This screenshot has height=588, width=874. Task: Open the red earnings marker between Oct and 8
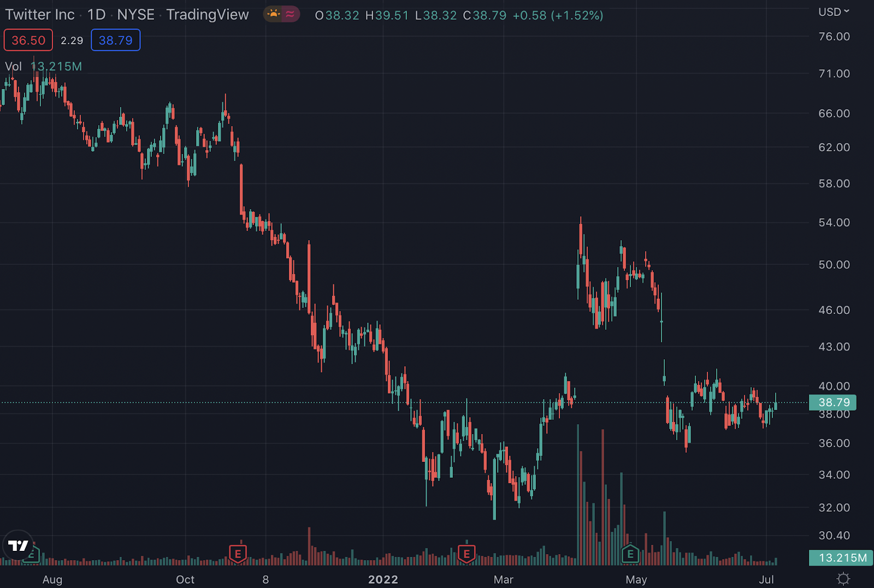pos(238,554)
